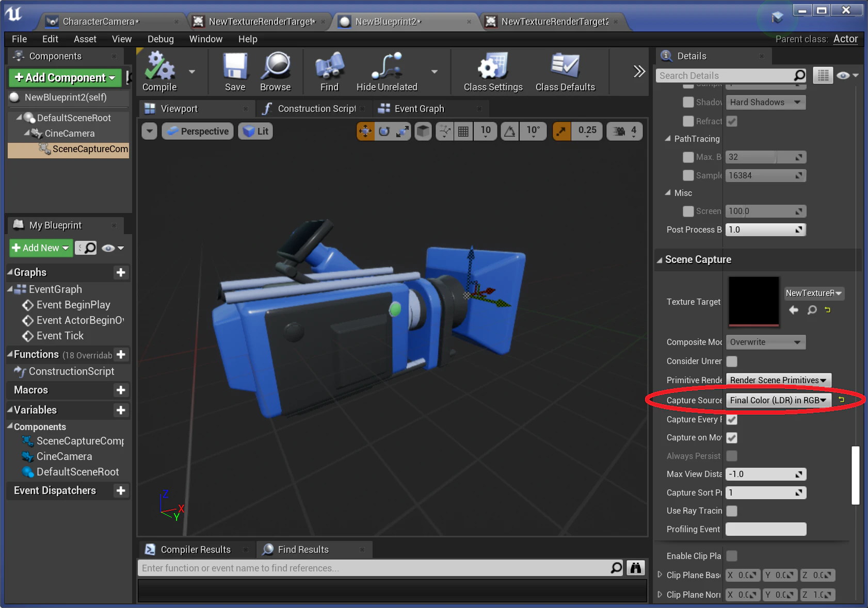Select translate gizmo tool in viewport
The height and width of the screenshot is (608, 868).
365,132
